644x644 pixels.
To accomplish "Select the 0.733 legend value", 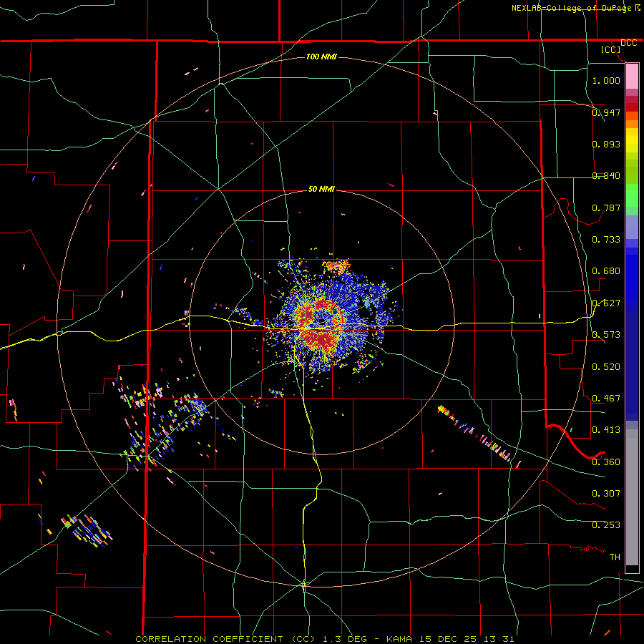I will [606, 240].
